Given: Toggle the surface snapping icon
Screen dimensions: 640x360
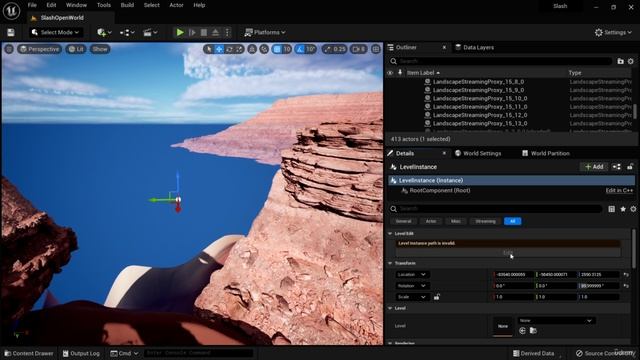Looking at the screenshot, I should point(264,49).
